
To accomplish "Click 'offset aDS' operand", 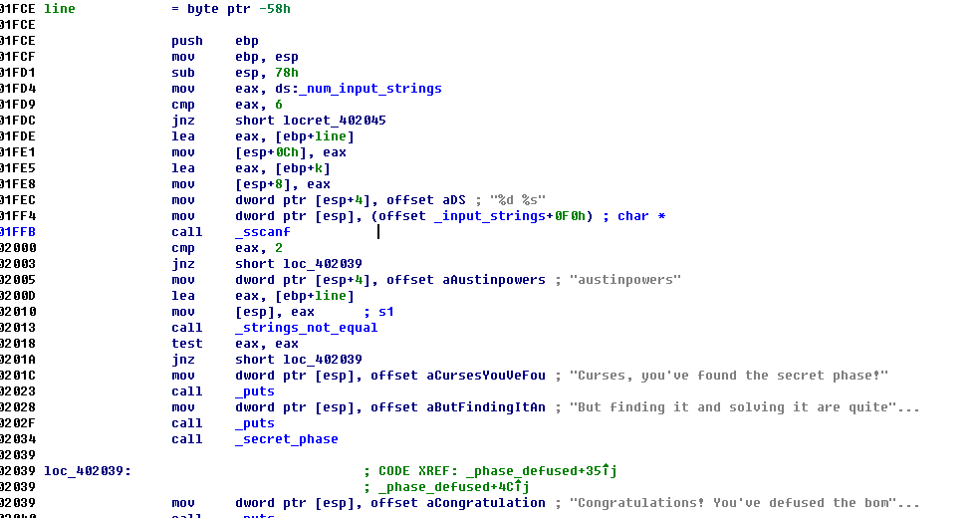I will coord(426,200).
